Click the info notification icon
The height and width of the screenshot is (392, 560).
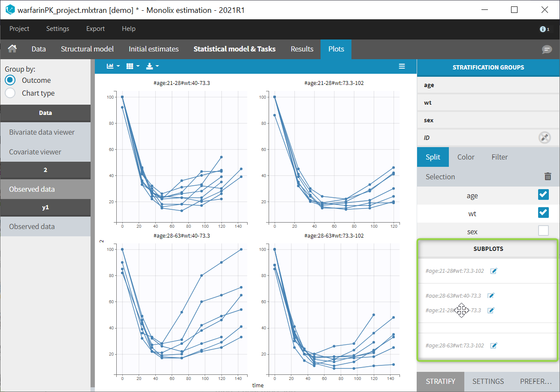tap(544, 29)
